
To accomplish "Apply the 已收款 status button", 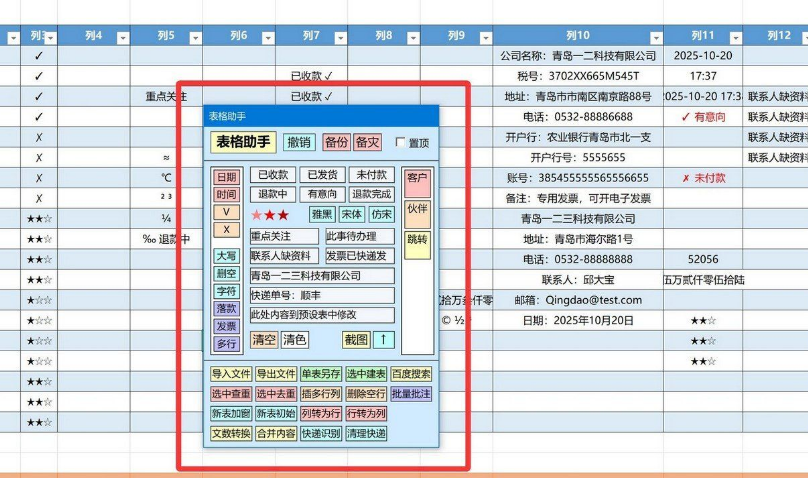I will pos(272,175).
